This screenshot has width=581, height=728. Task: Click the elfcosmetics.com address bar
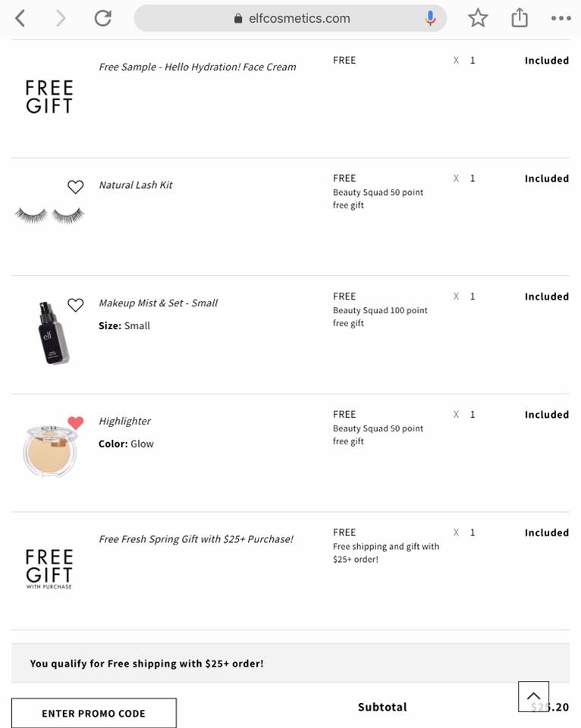click(x=290, y=18)
